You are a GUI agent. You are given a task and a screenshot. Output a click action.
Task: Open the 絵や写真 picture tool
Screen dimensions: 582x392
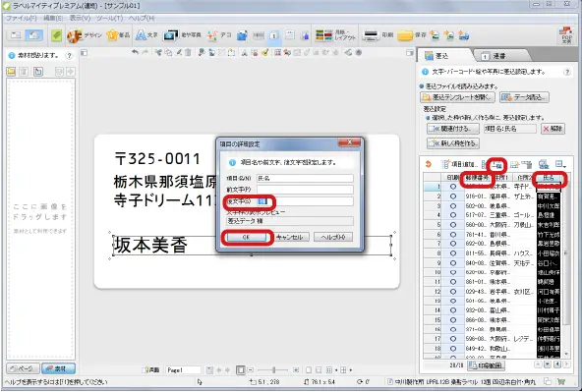click(x=182, y=35)
